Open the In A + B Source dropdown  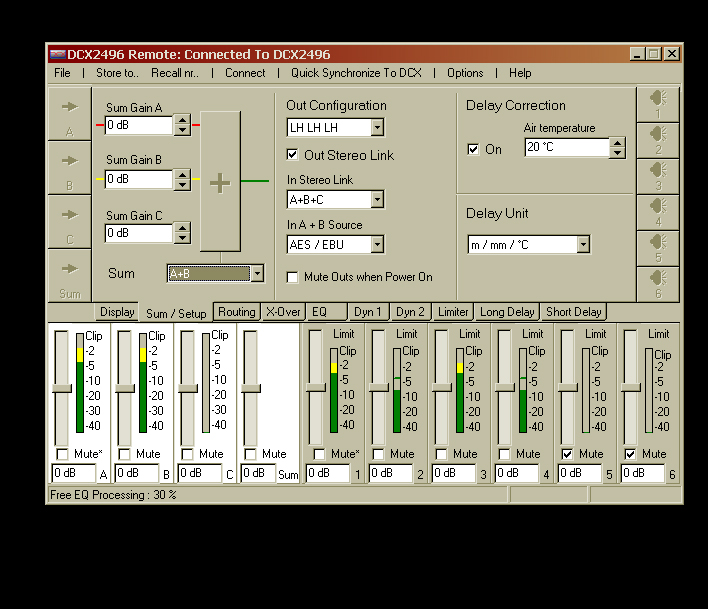[x=377, y=245]
